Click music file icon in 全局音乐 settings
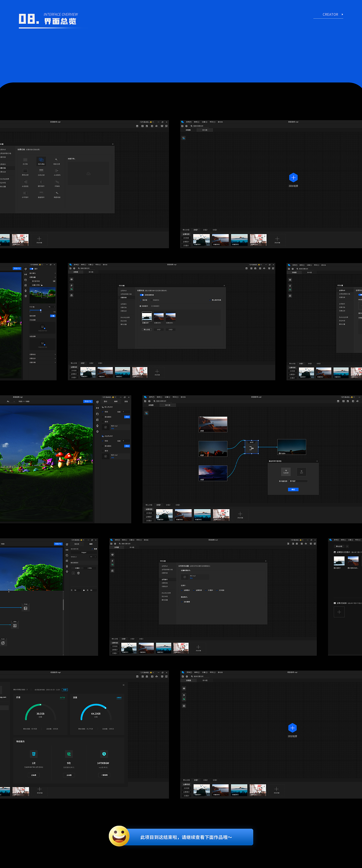Image resolution: width=362 pixels, height=868 pixels. pyautogui.click(x=185, y=577)
